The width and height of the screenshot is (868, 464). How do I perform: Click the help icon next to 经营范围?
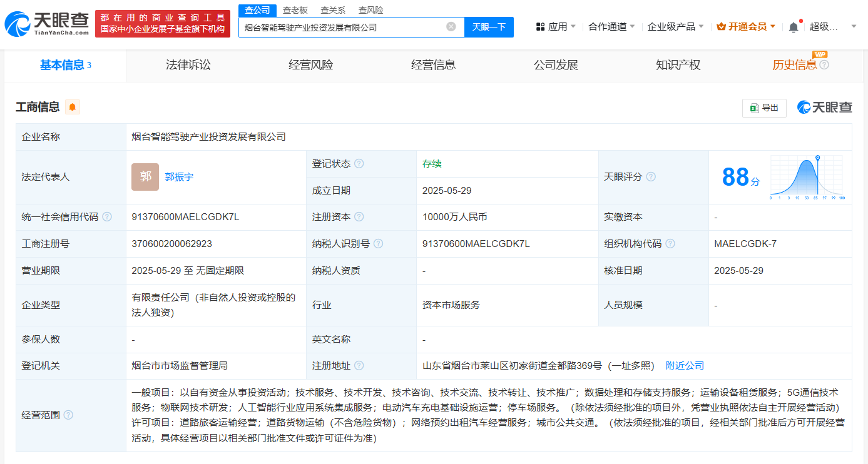(68, 415)
